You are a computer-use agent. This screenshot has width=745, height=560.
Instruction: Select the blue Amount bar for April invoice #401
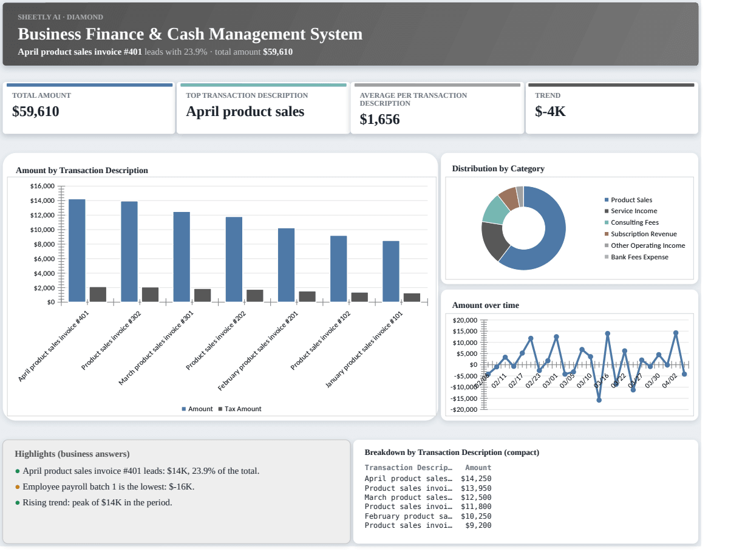[x=77, y=250]
